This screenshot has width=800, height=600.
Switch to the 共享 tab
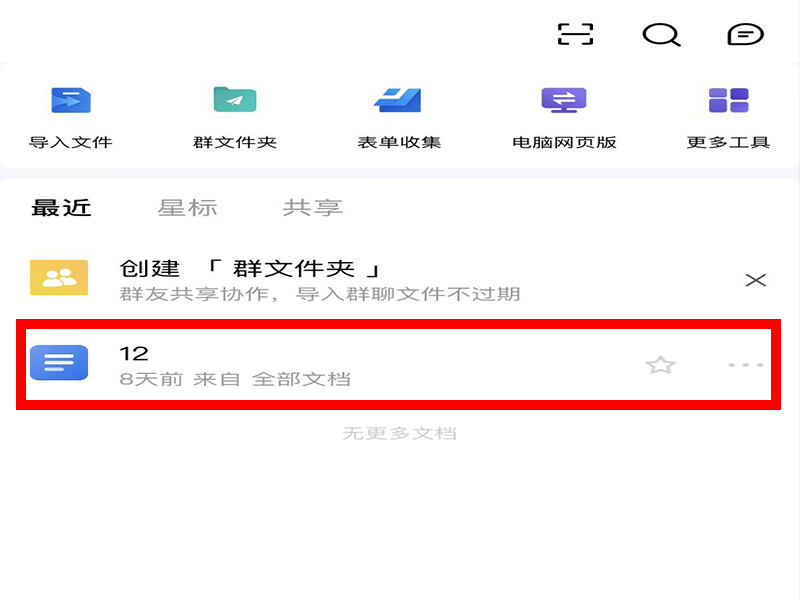[313, 208]
